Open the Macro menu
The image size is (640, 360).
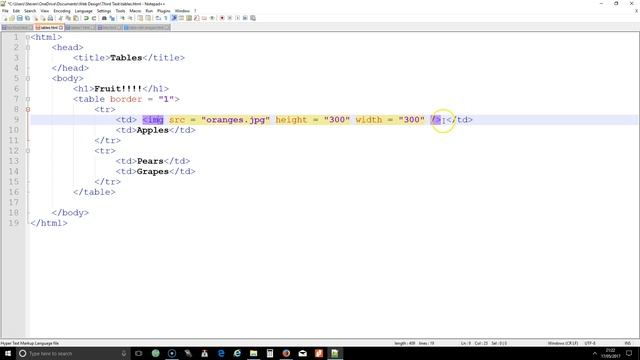coord(135,11)
